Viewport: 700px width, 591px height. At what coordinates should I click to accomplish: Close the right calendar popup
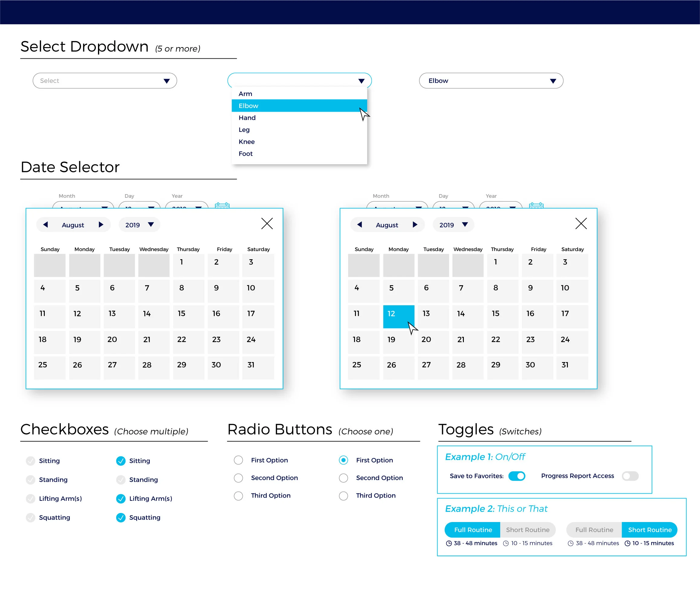click(x=581, y=224)
